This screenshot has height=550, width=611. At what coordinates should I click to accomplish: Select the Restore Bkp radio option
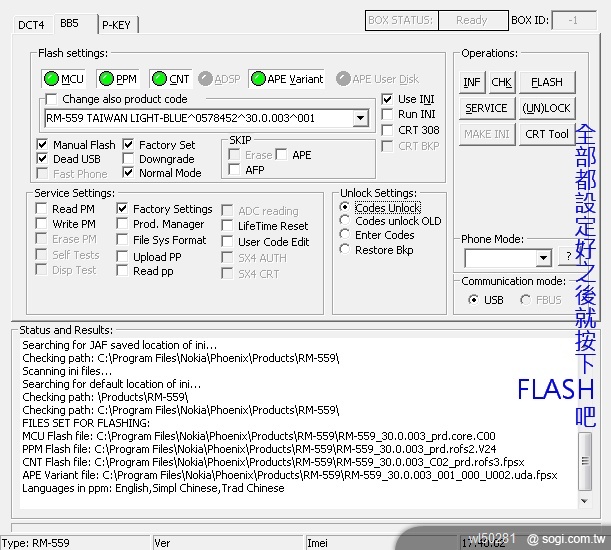click(346, 250)
